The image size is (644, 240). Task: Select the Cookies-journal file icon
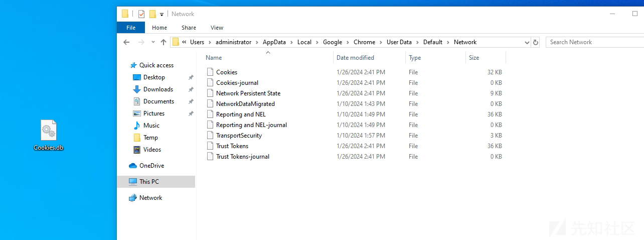tap(210, 83)
